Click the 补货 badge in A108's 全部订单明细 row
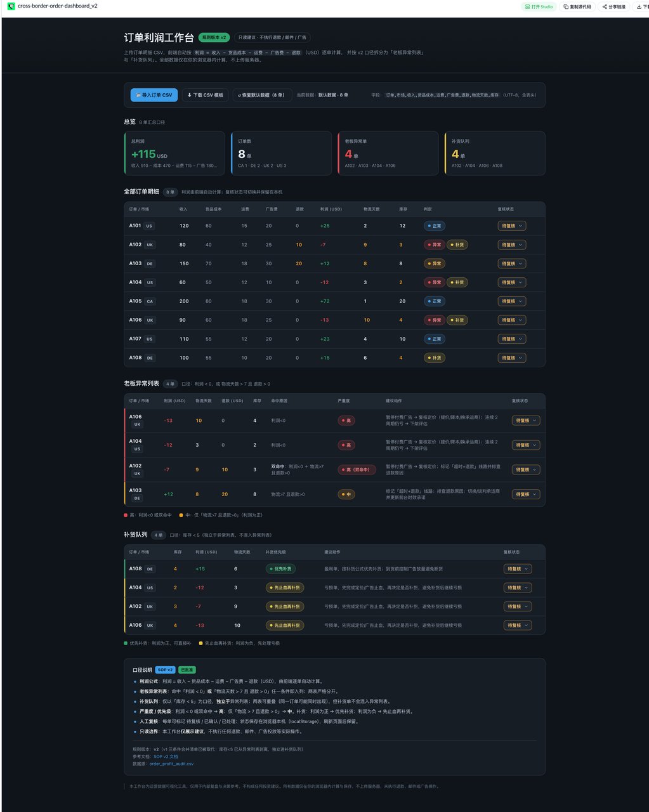649x812 pixels. tap(435, 358)
